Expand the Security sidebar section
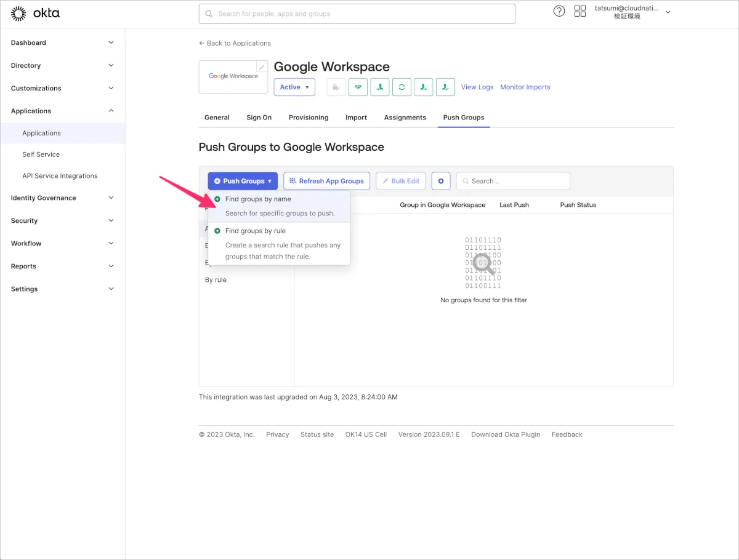 tap(62, 220)
